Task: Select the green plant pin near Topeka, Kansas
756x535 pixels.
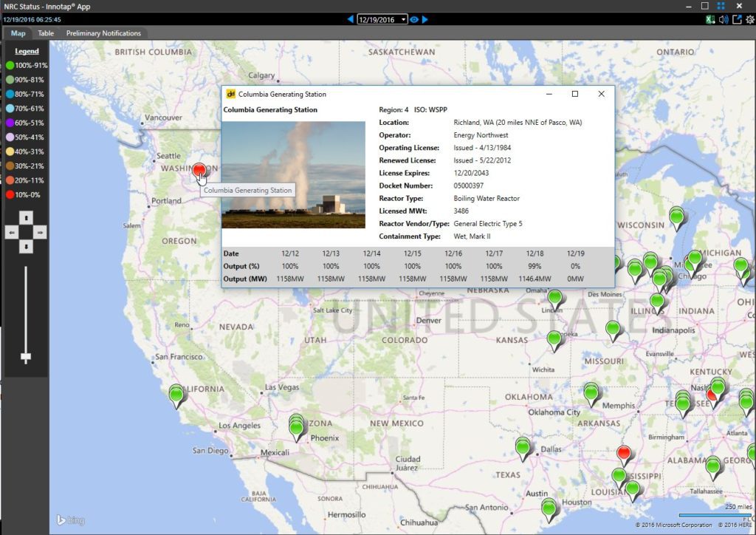Action: [x=554, y=338]
